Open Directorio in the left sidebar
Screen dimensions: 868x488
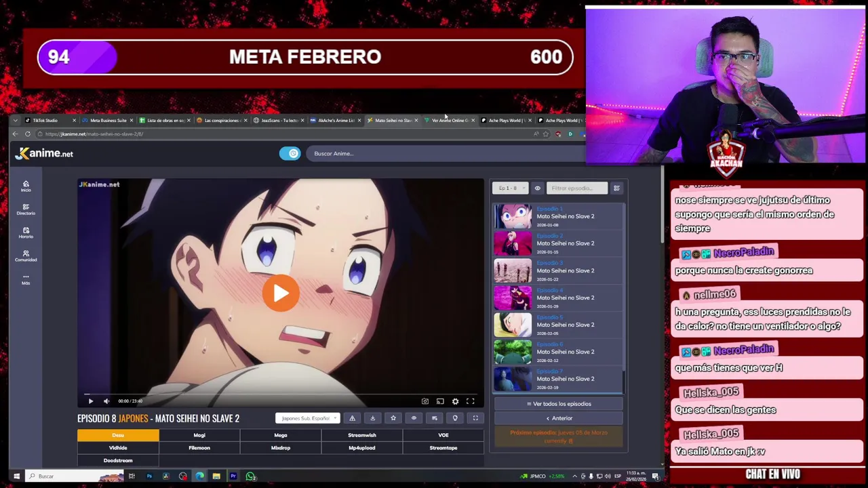point(26,209)
